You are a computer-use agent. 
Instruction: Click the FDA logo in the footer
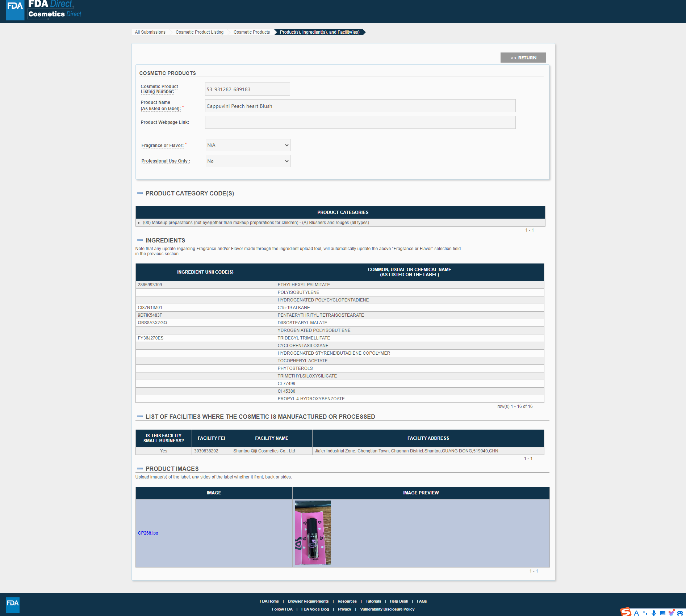pyautogui.click(x=13, y=604)
